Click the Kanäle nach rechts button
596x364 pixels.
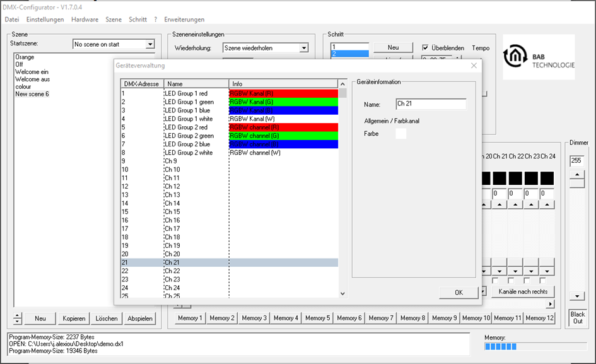coord(523,291)
